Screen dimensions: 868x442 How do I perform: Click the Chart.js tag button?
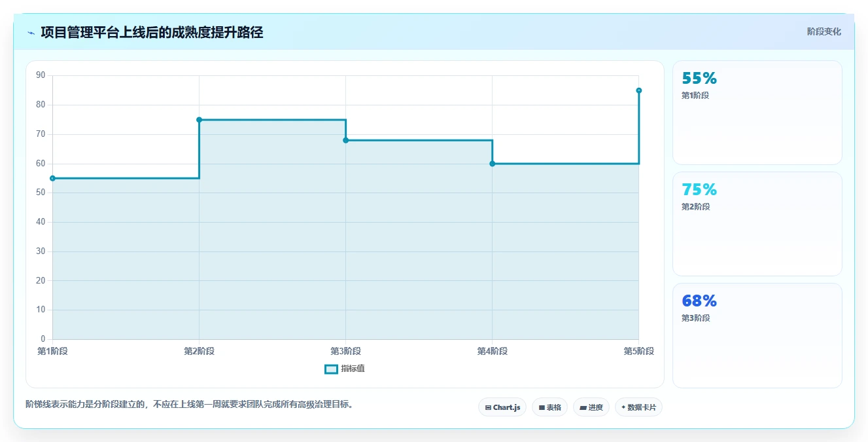tap(502, 407)
